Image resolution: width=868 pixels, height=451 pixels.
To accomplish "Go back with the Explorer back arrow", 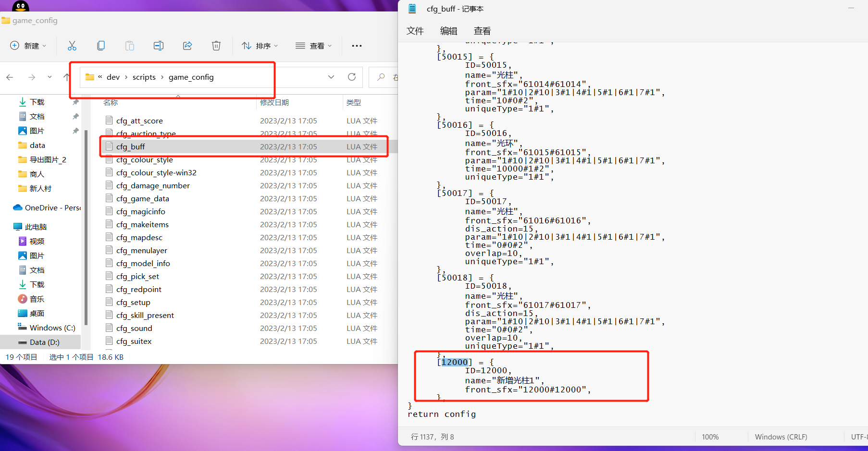I will [x=10, y=77].
